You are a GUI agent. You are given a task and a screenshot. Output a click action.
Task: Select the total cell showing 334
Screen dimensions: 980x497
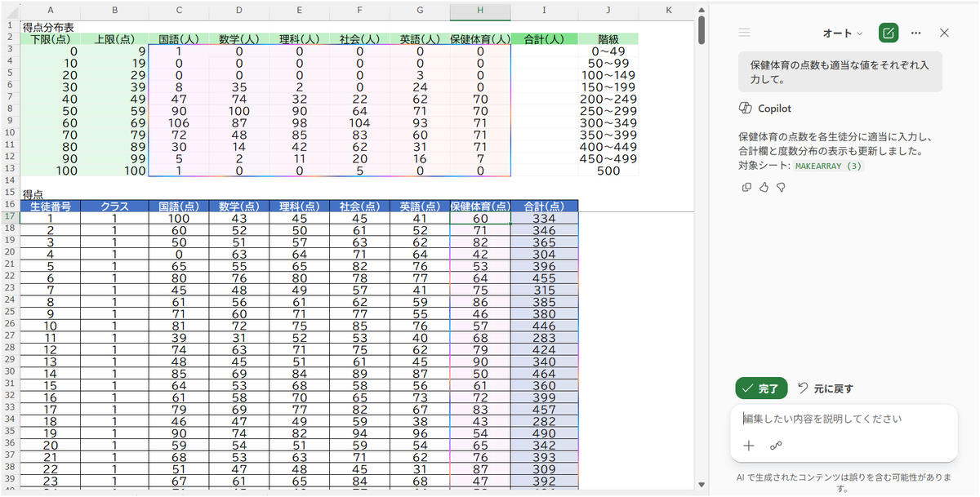point(544,219)
